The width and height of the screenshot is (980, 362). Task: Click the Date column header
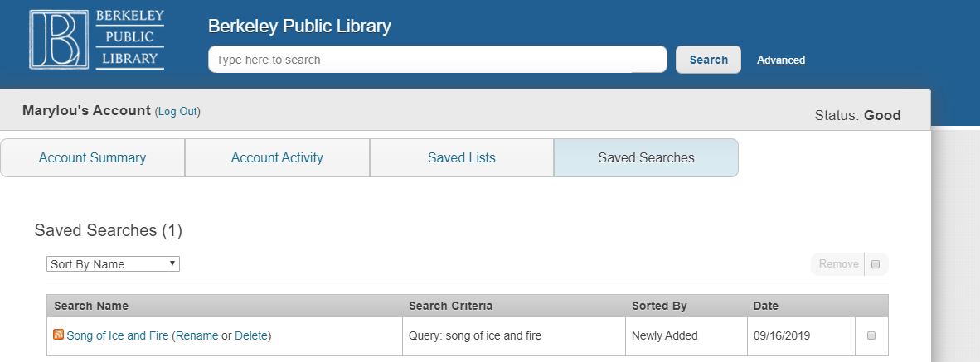pyautogui.click(x=765, y=306)
